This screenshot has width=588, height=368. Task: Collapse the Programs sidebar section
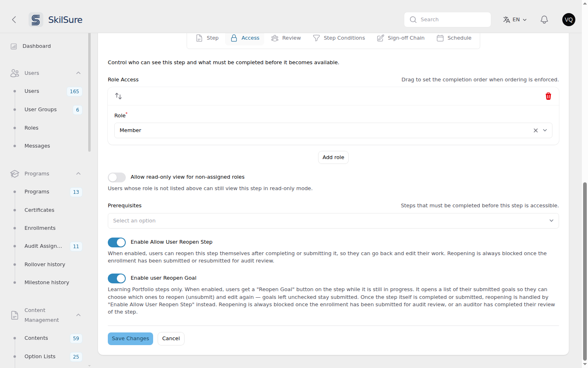pos(78,174)
